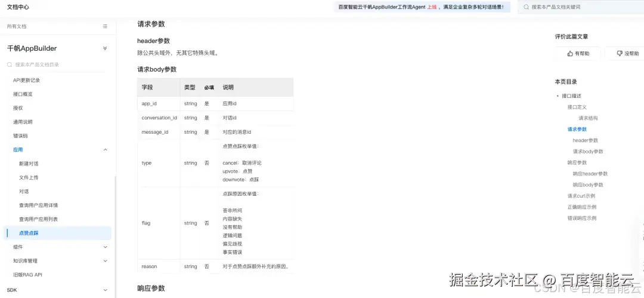Viewport: 644px width, 298px height.
Task: Jump to 请求参数 in page outline
Action: (x=577, y=129)
